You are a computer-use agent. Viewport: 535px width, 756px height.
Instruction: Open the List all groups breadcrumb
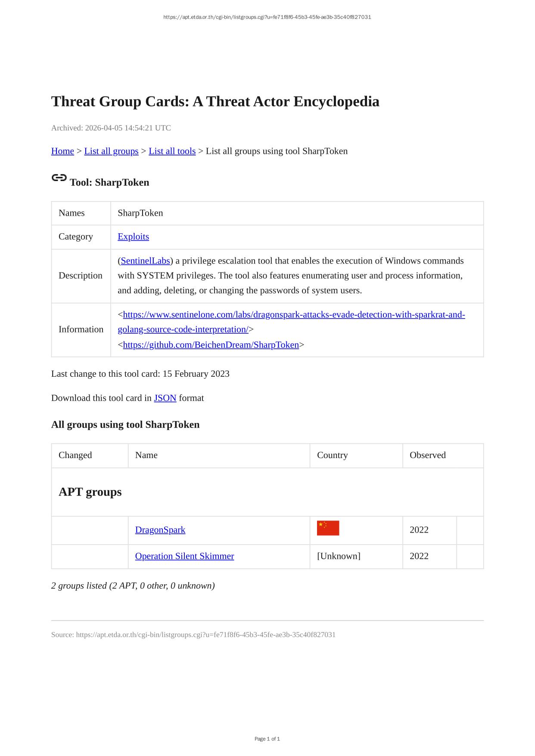111,151
